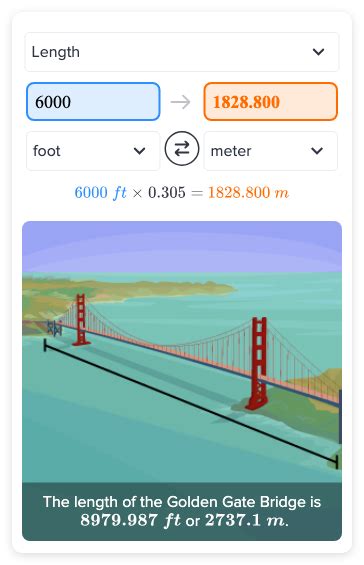Click the right red bridge tower
Image resolution: width=364 pixels, height=565 pixels.
(258, 363)
